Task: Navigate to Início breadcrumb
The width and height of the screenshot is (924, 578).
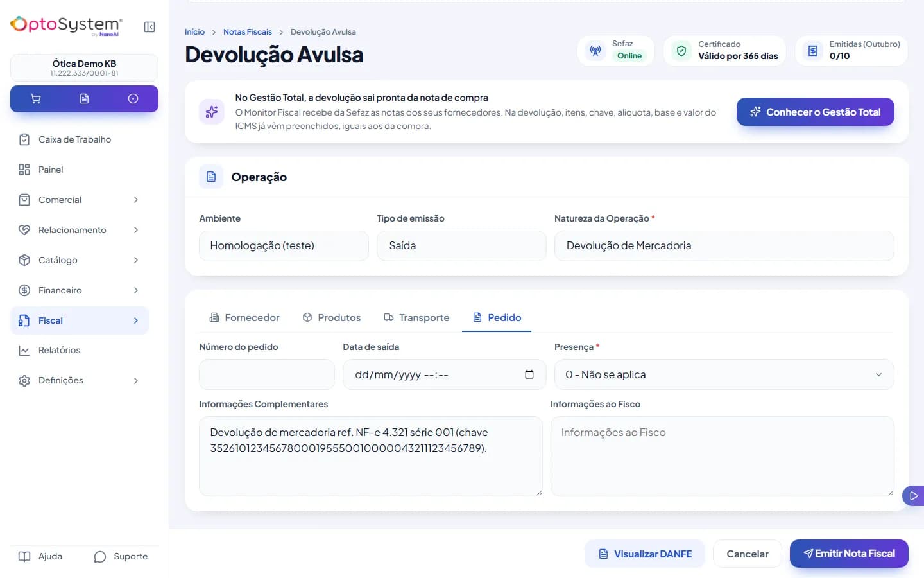Action: pyautogui.click(x=194, y=32)
